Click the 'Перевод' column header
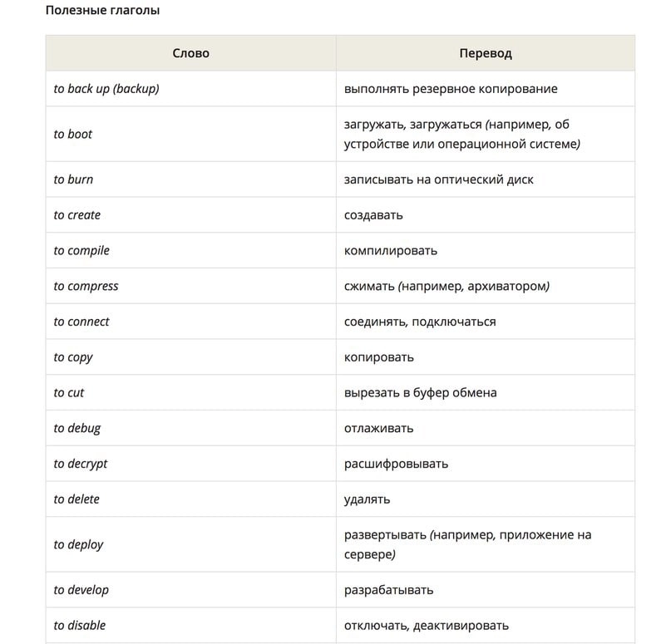Viewport: 671px width, 644px height. (x=486, y=53)
